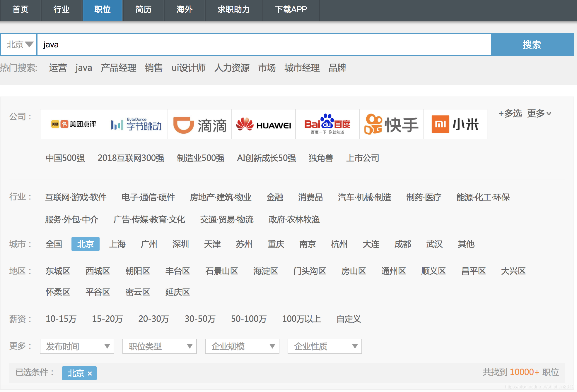The image size is (577, 392).
Task: Choose salary range 20-30万
Action: [x=154, y=319]
